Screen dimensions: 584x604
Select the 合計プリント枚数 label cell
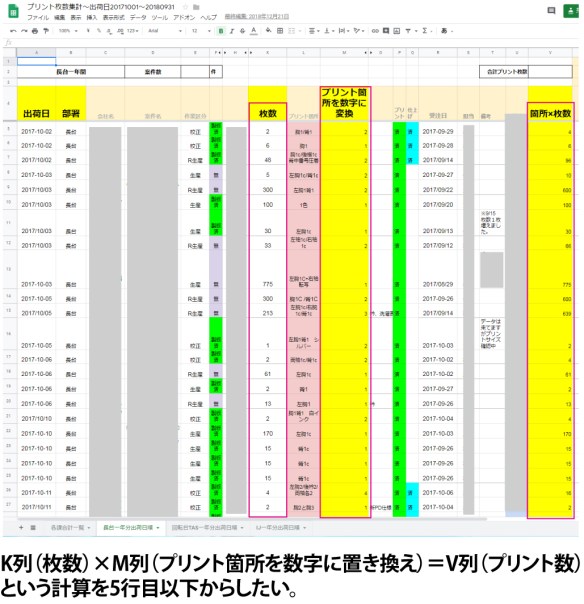pos(504,72)
